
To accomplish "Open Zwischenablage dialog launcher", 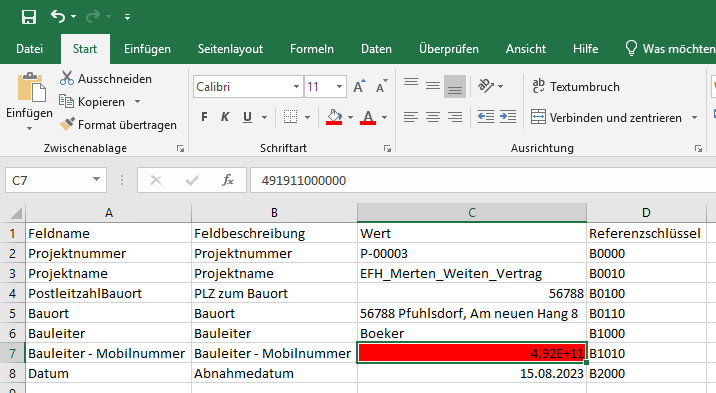I will [x=180, y=148].
